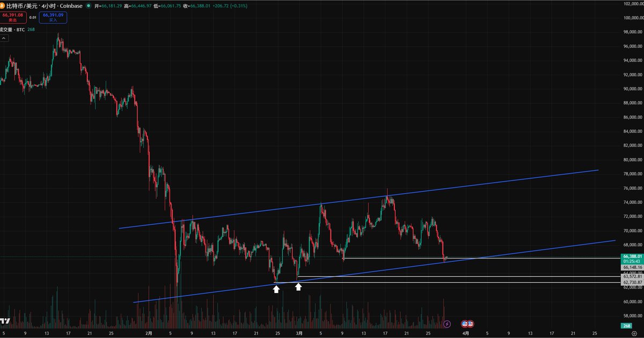The height and width of the screenshot is (338, 644).
Task: Click the 66,148.16 horizontal line price label
Action: [x=632, y=267]
